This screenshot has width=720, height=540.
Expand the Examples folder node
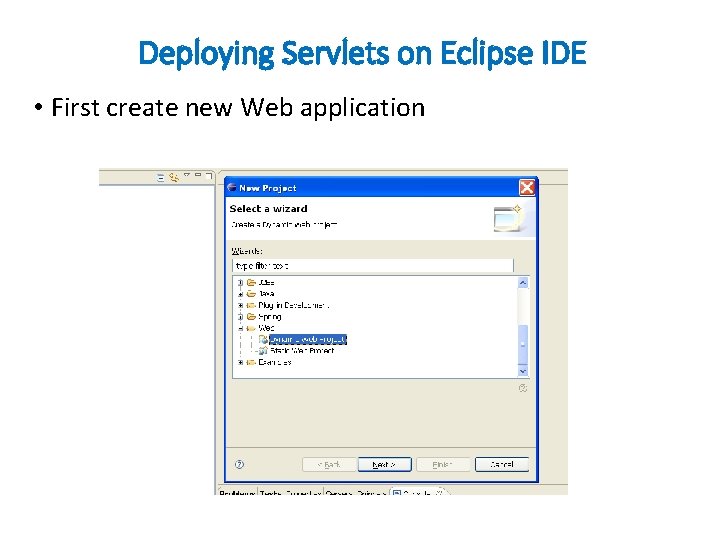tap(240, 363)
